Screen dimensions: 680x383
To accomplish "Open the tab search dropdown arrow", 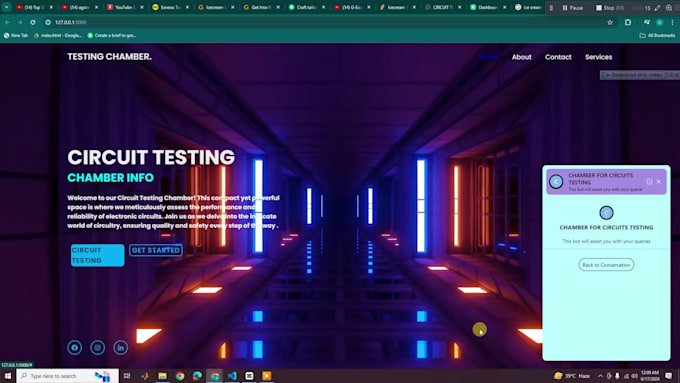I will 7,7.
